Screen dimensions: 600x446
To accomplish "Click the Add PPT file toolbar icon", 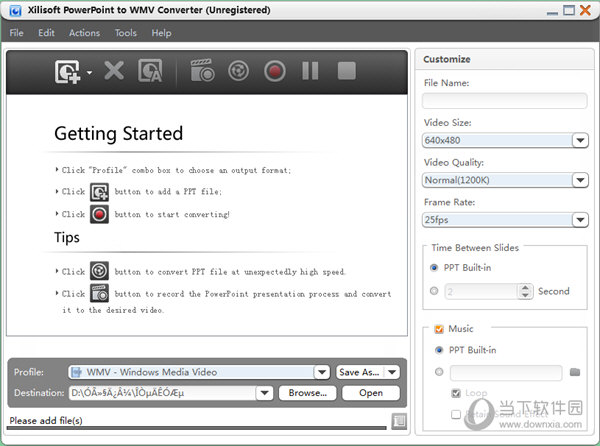I will click(x=68, y=71).
